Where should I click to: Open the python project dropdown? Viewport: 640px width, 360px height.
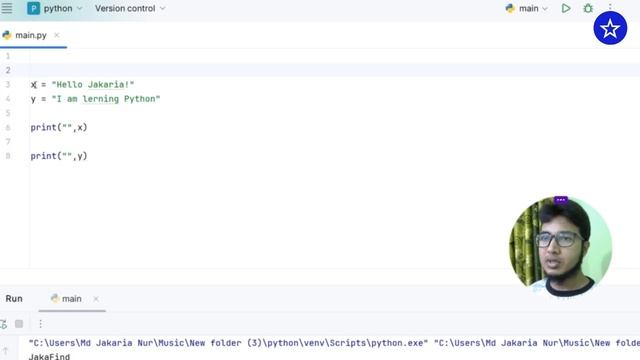pyautogui.click(x=63, y=8)
